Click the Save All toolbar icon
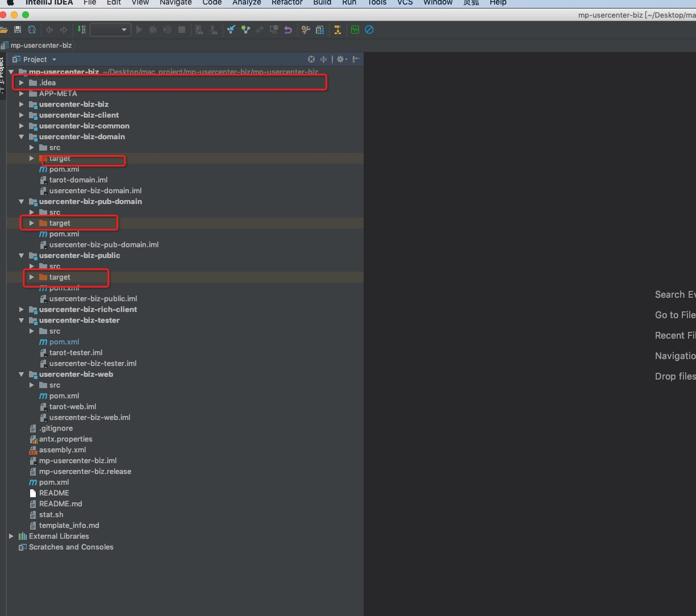This screenshot has height=616, width=696. (x=18, y=30)
